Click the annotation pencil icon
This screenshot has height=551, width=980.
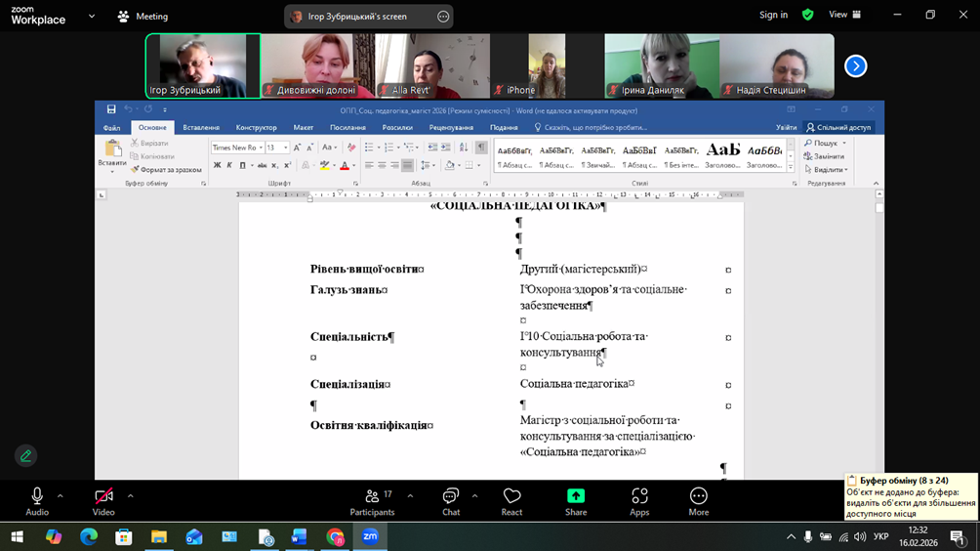click(26, 455)
